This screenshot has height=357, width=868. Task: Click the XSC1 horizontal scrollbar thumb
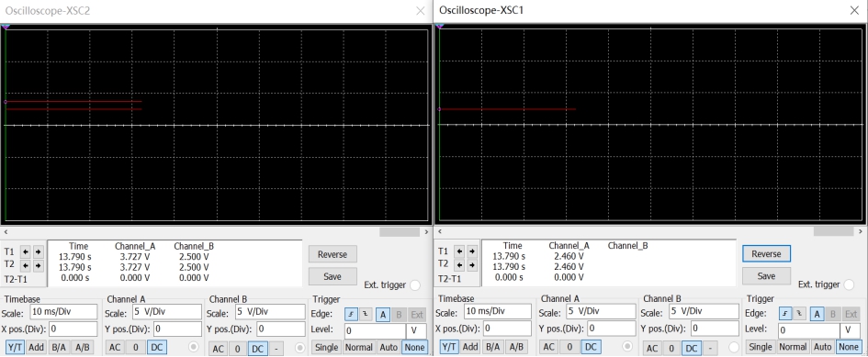[x=833, y=231]
